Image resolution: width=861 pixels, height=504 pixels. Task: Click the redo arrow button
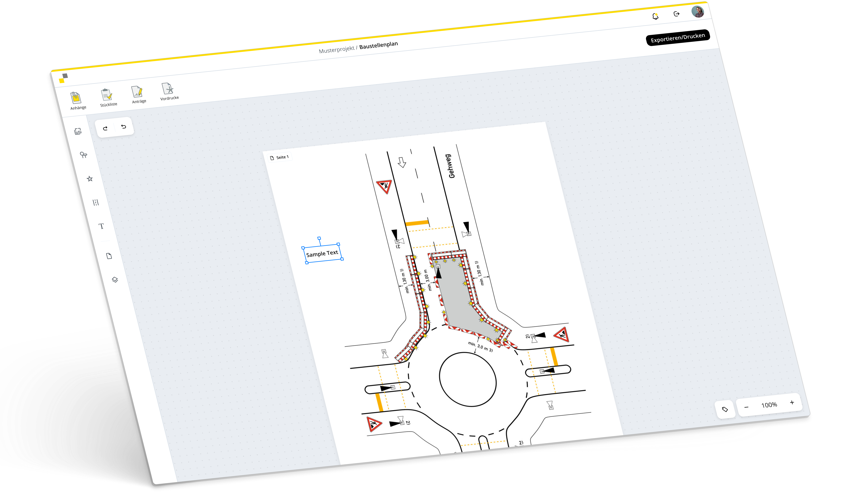click(105, 129)
